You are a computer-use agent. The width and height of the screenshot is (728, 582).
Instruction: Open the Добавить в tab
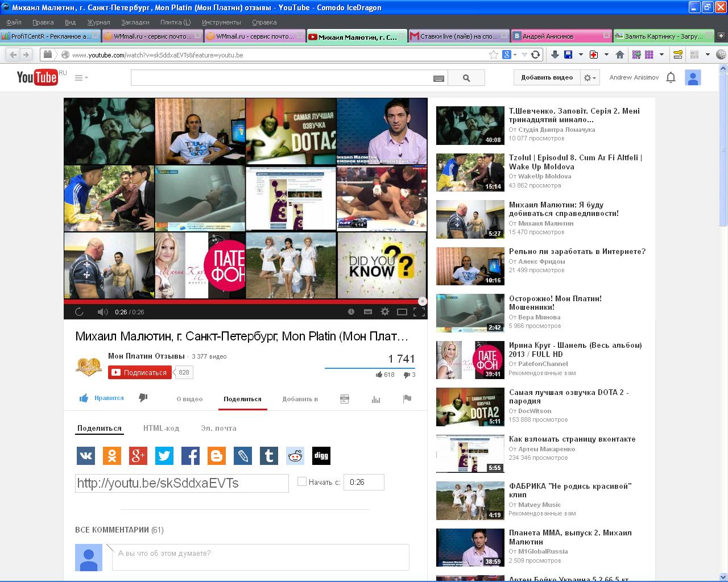300,399
